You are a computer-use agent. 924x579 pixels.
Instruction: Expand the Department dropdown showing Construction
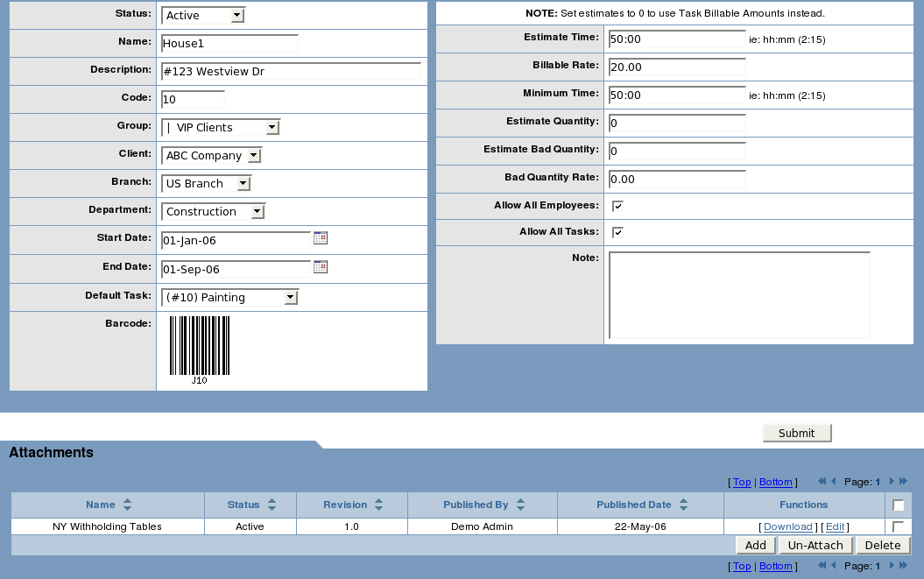tap(213, 212)
